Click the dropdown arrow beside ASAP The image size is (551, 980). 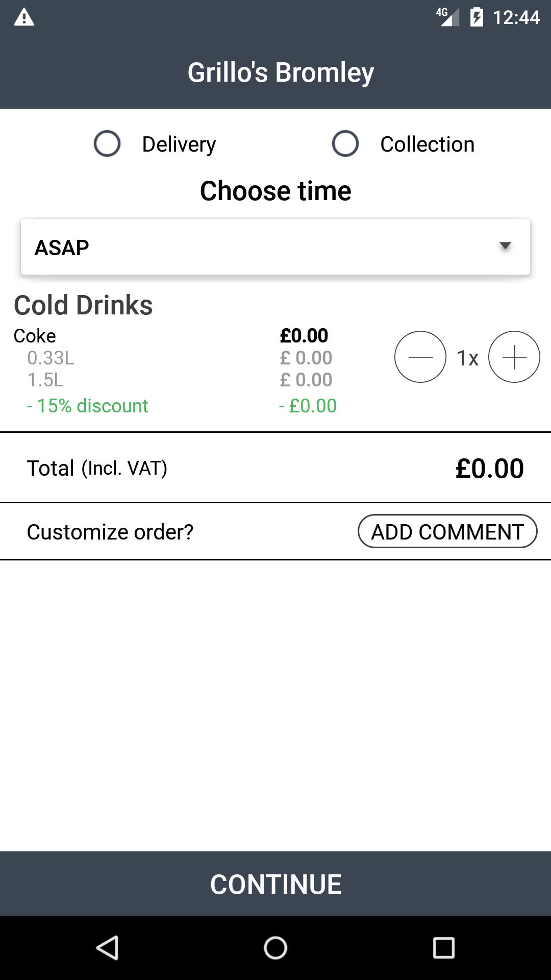coord(505,246)
